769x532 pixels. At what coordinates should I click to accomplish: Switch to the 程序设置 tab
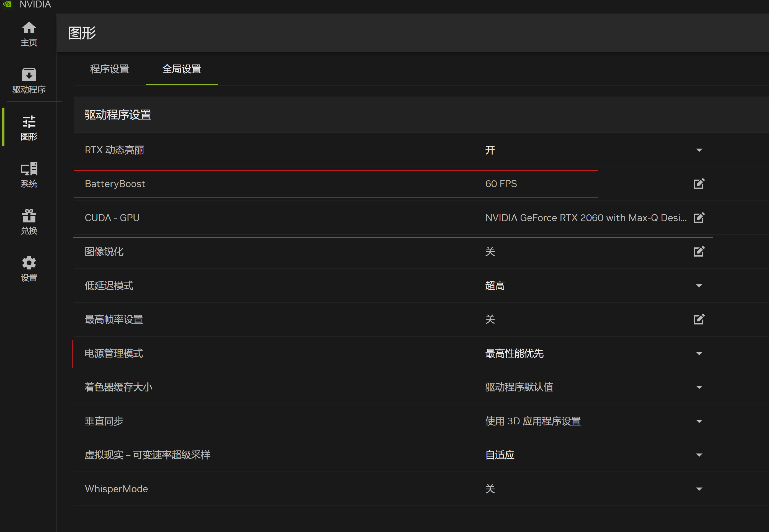coord(109,69)
